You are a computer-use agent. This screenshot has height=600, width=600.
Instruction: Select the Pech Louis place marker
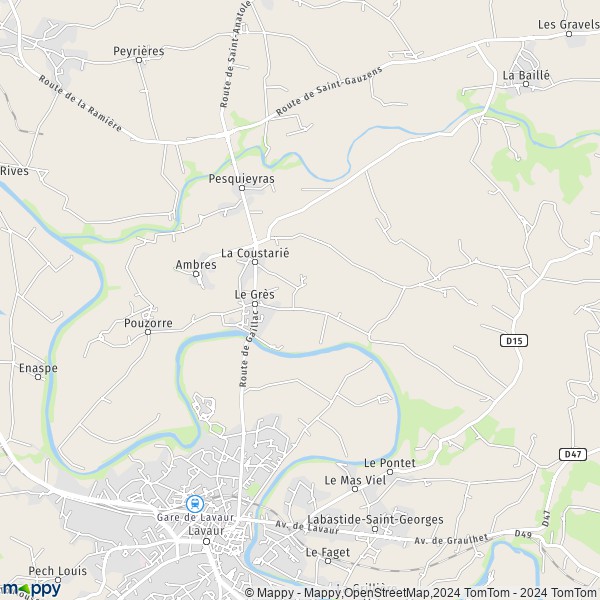tap(58, 580)
